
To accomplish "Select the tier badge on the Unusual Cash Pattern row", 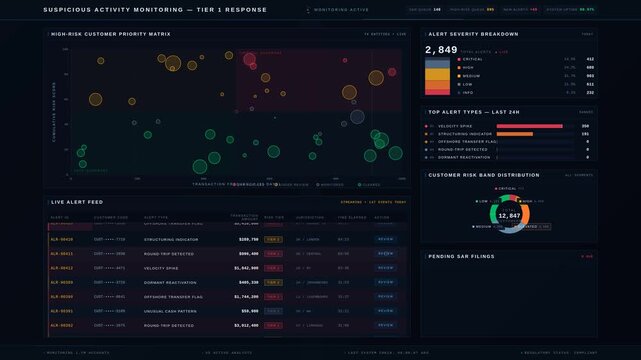I will coord(273,311).
